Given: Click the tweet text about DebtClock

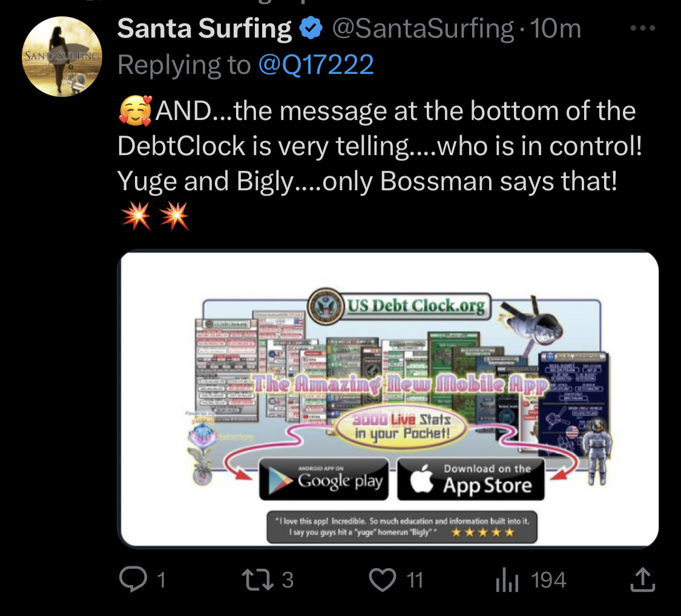Looking at the screenshot, I should [380, 146].
